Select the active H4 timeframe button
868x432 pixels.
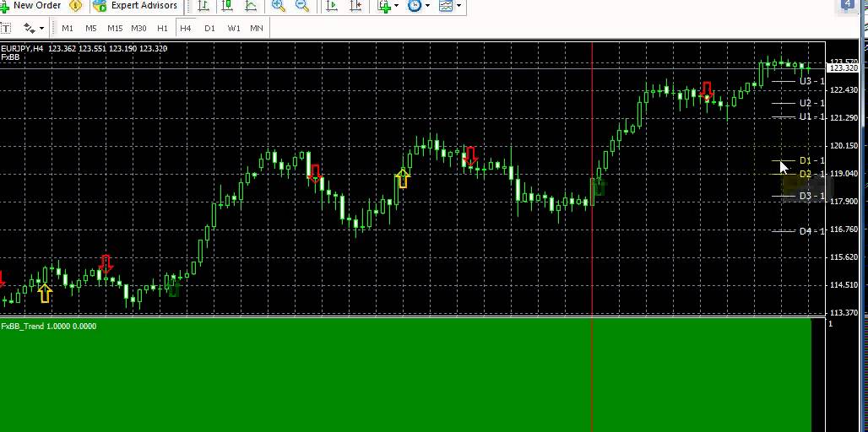point(186,28)
